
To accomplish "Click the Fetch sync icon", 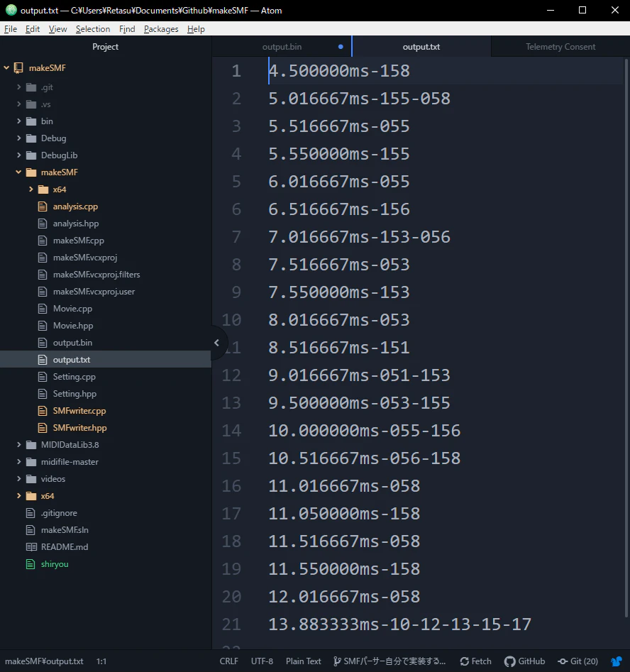I will point(464,661).
